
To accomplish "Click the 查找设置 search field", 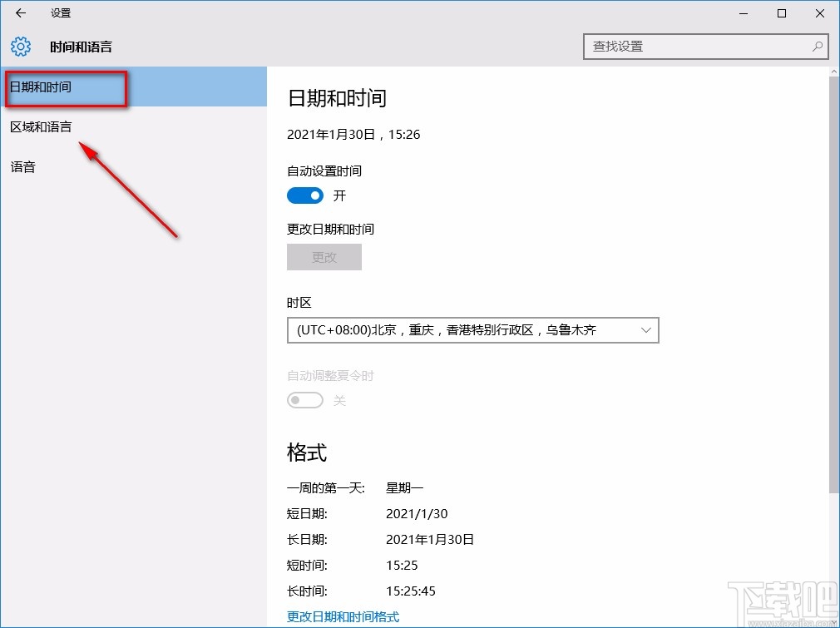I will [699, 47].
